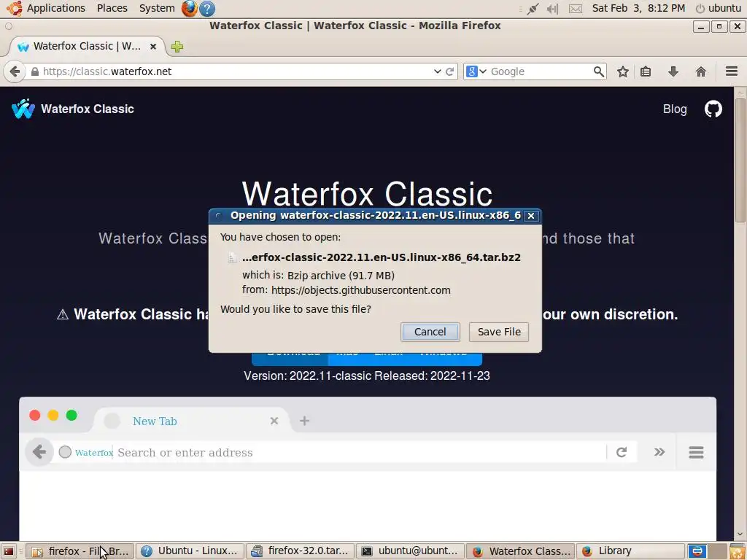Image resolution: width=747 pixels, height=560 pixels.
Task: Select the Waterfox Classic browser tab
Action: pos(87,47)
